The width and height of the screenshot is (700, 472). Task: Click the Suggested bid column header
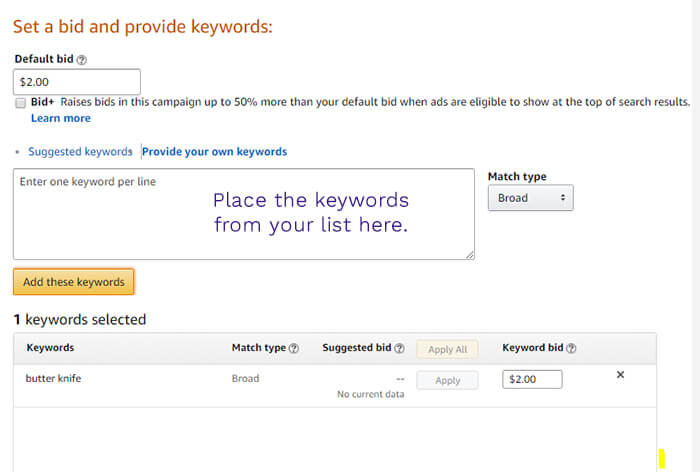356,348
